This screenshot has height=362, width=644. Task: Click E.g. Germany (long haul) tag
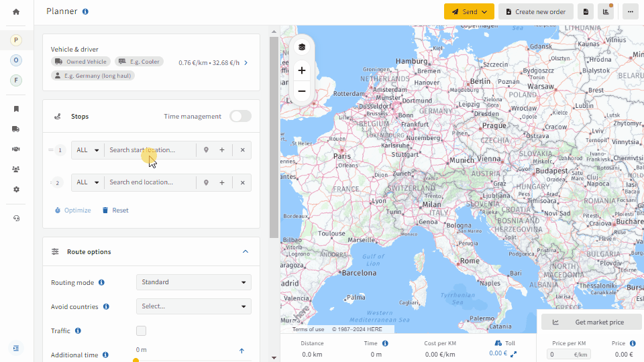93,76
